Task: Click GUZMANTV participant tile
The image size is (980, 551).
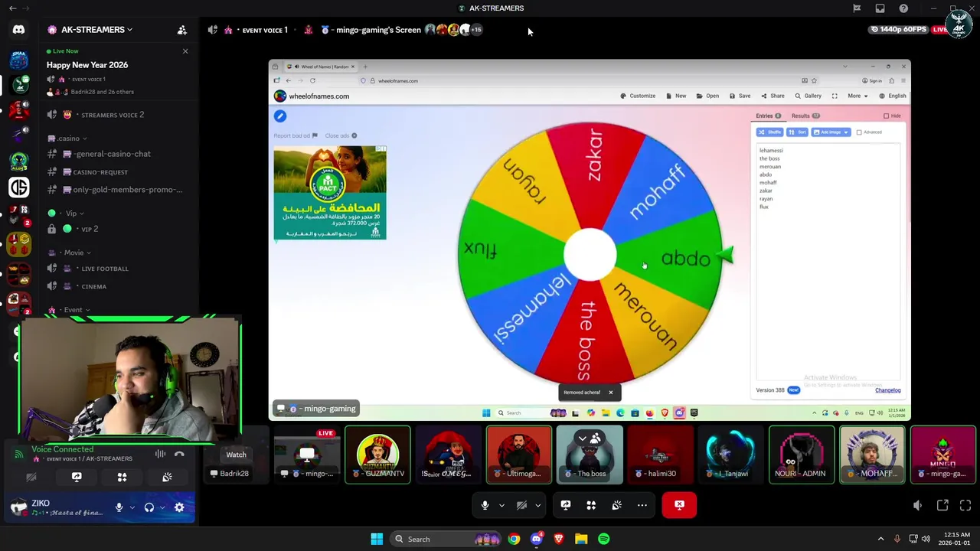Action: pos(377,455)
